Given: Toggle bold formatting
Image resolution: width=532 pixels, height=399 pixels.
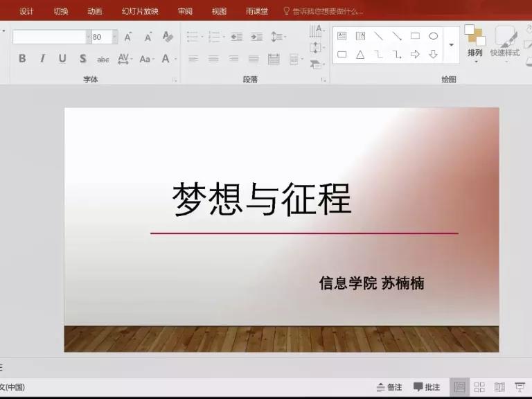Looking at the screenshot, I should click(22, 59).
